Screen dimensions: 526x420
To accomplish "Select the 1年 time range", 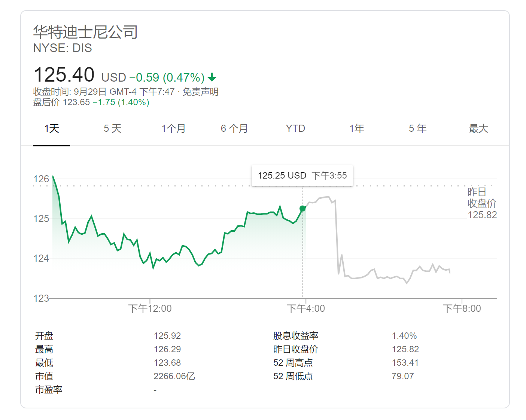I will [x=357, y=129].
